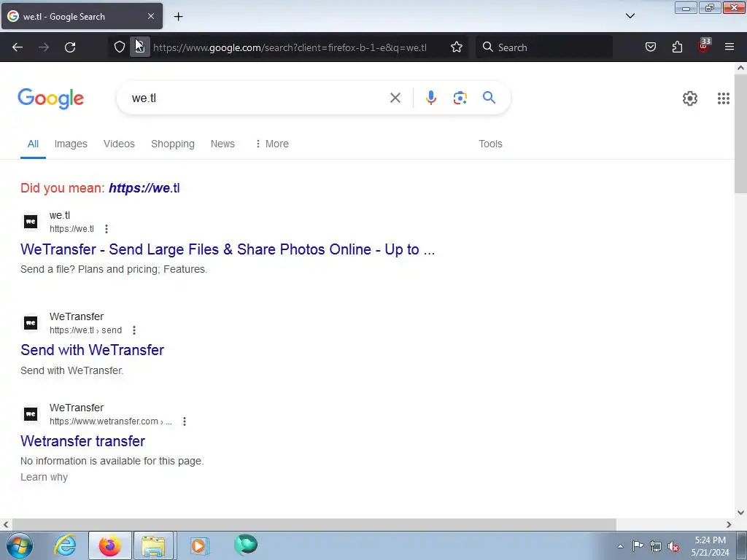Viewport: 747px width, 560px height.
Task: Go back to the previous page
Action: (x=18, y=47)
